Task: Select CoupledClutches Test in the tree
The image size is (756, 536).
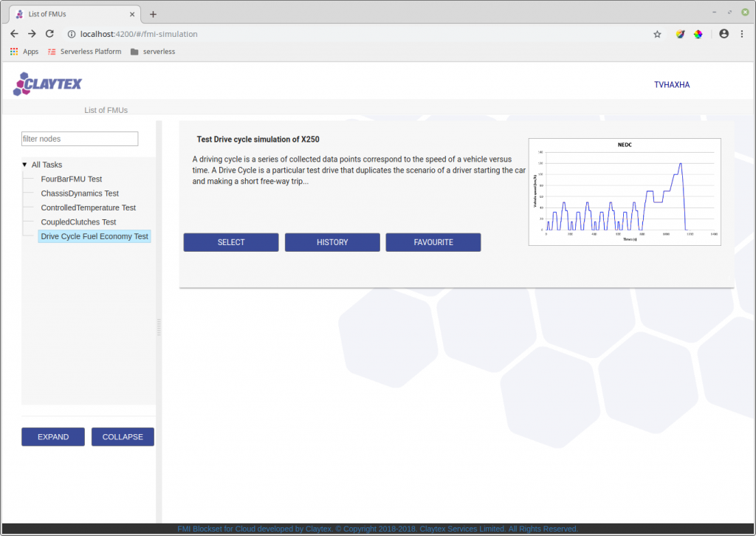Action: pyautogui.click(x=78, y=222)
